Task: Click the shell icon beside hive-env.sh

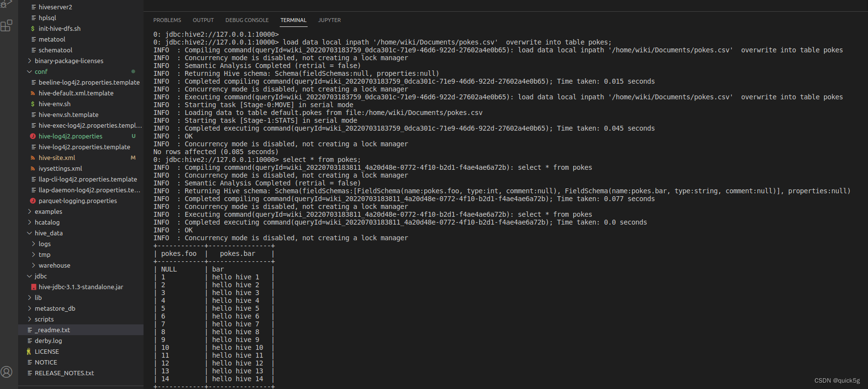Action: point(33,104)
